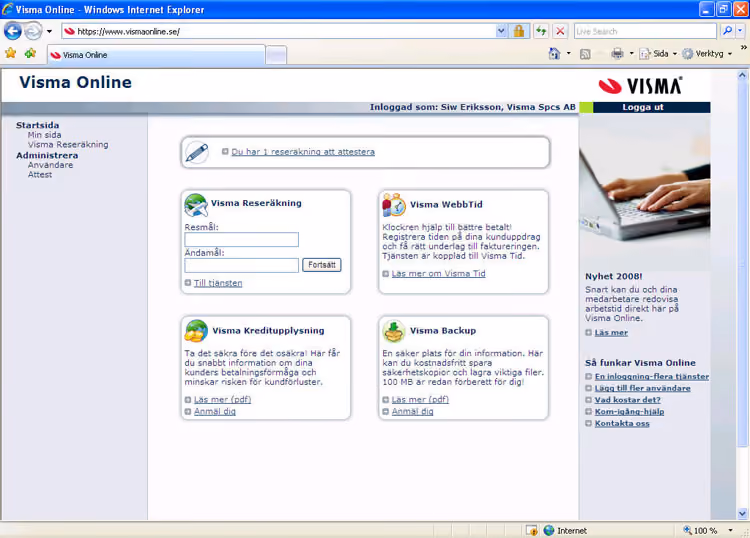The height and width of the screenshot is (538, 750).
Task: Open Startsida in the sidebar
Action: click(x=37, y=125)
